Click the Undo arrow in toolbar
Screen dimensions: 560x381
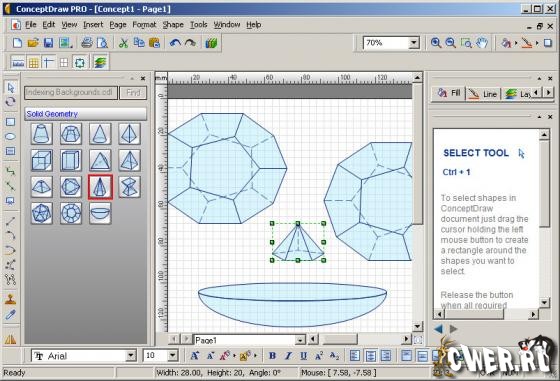(x=175, y=43)
